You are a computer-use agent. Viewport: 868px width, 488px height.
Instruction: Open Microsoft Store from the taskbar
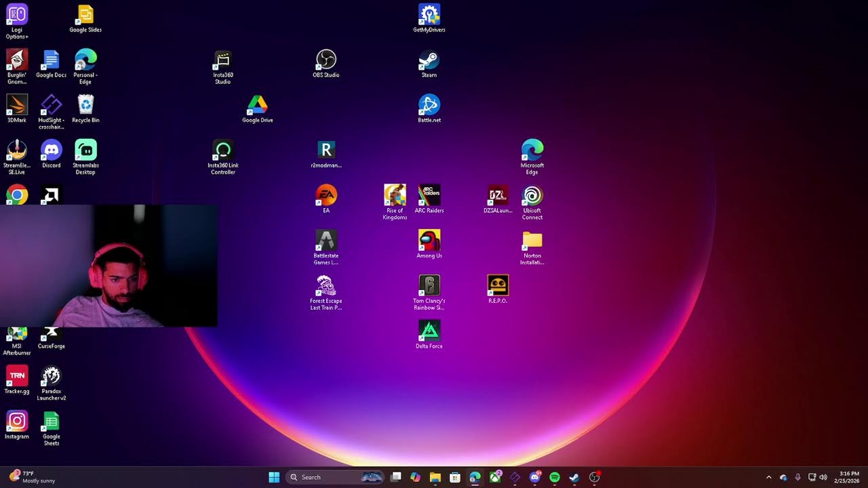[455, 477]
